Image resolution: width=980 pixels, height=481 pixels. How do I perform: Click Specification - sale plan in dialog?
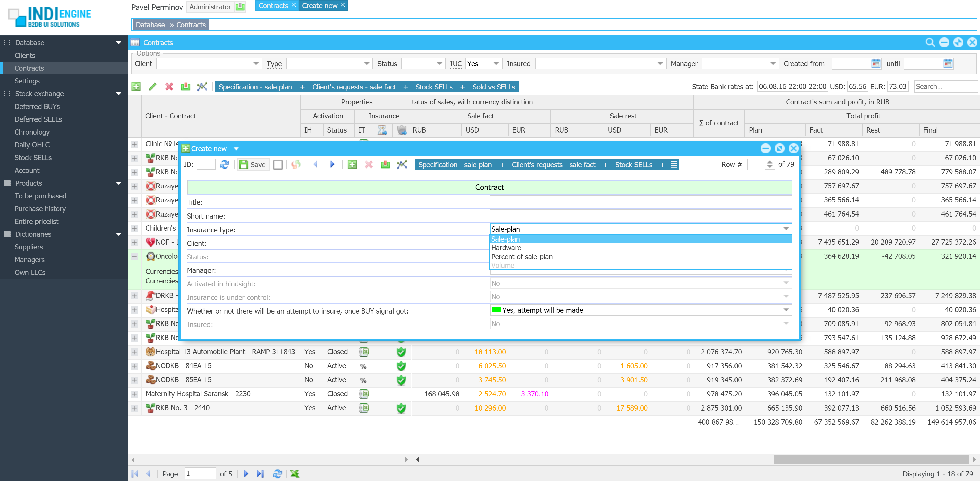click(x=455, y=164)
